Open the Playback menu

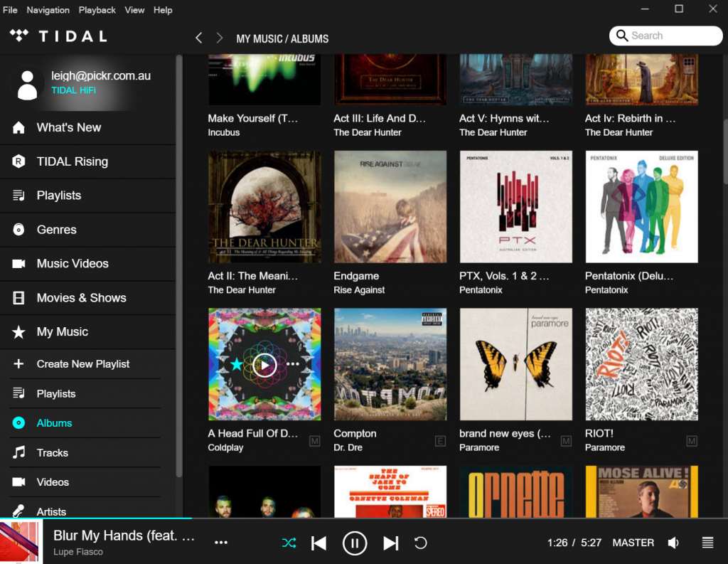(97, 10)
